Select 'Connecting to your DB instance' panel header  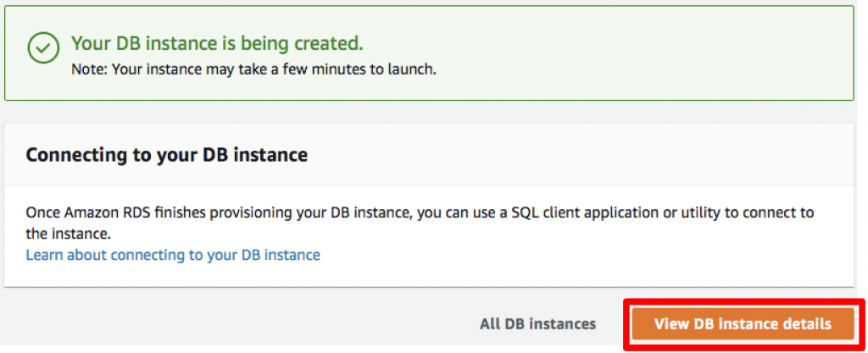[167, 155]
